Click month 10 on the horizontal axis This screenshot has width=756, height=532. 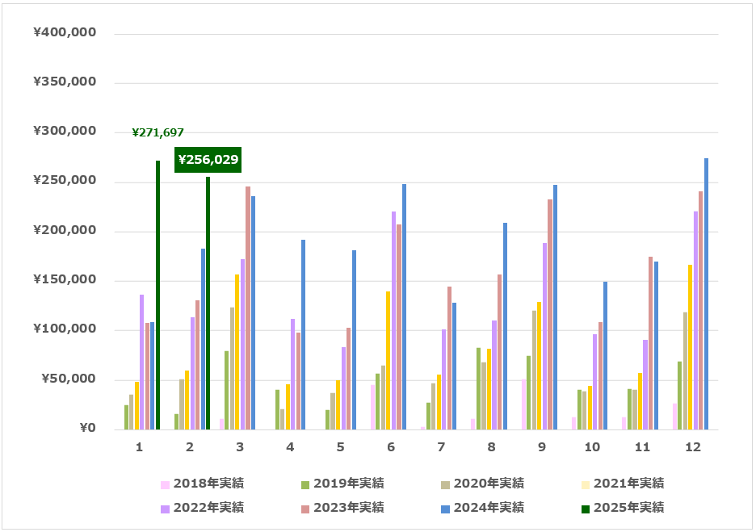[x=592, y=447]
